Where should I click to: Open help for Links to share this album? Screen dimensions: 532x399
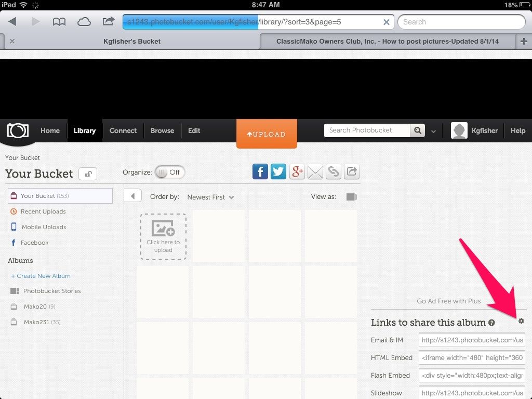click(x=491, y=323)
